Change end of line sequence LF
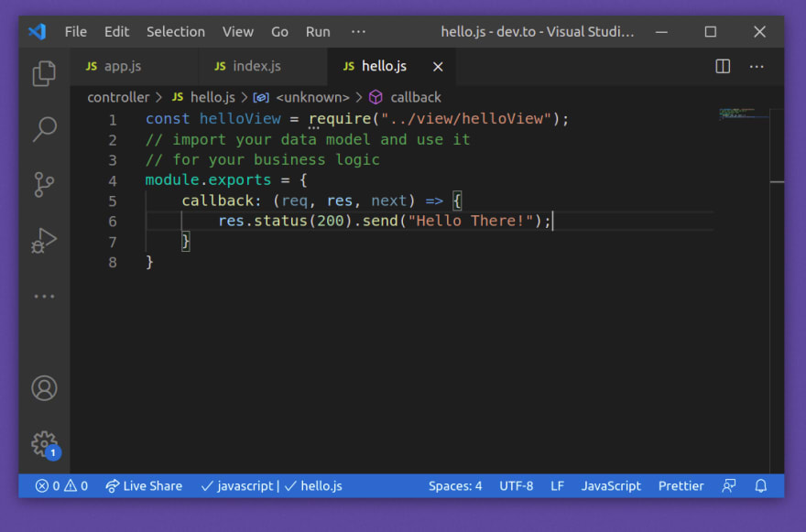The height and width of the screenshot is (532, 806). coord(557,485)
